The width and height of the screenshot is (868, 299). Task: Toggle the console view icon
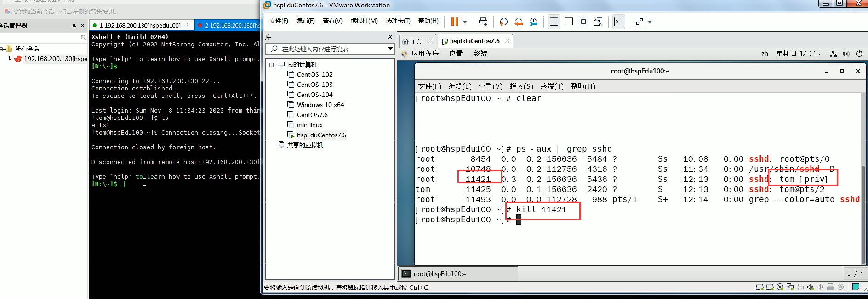click(619, 22)
